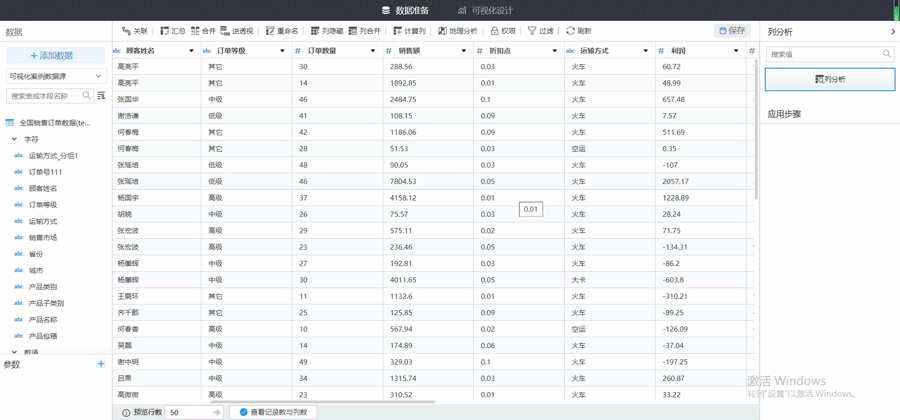The image size is (900, 420).
Task: Click the 查看记录数与列数 button
Action: pyautogui.click(x=273, y=412)
